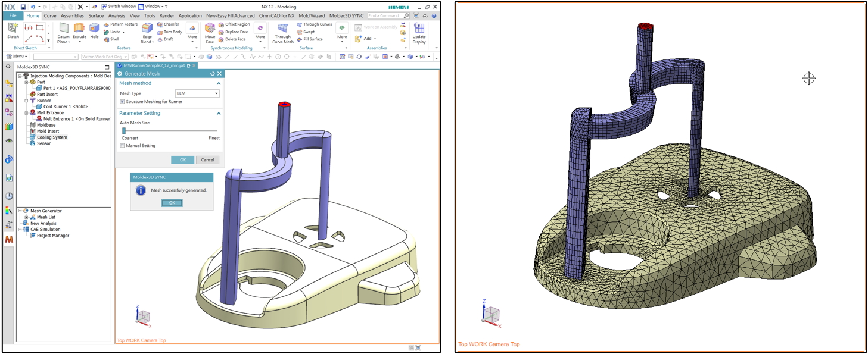Activate the Move Face tool
868x354 pixels.
[x=210, y=33]
